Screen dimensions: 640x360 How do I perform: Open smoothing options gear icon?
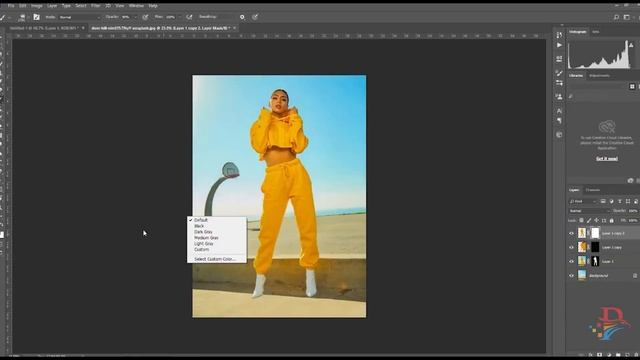tap(242, 17)
